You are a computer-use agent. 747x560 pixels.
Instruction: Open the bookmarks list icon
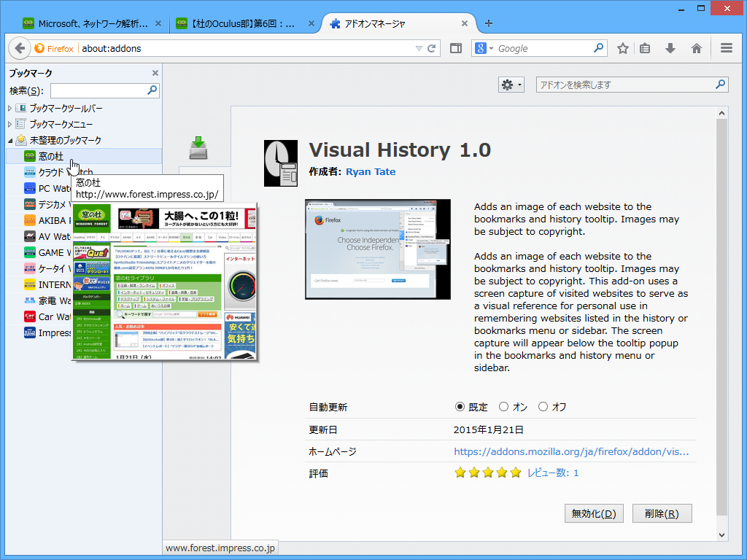point(645,48)
